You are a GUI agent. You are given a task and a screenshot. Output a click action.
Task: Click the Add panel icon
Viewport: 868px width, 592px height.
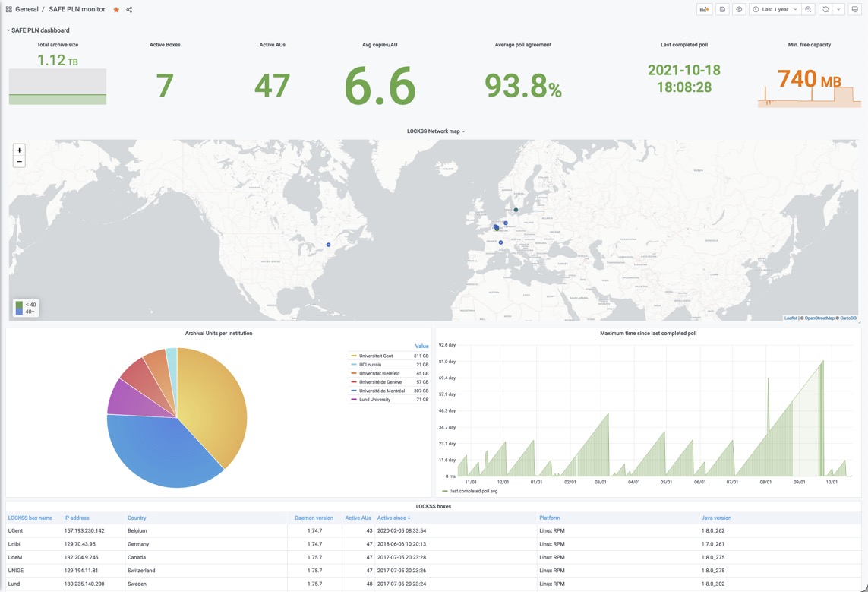(x=705, y=9)
